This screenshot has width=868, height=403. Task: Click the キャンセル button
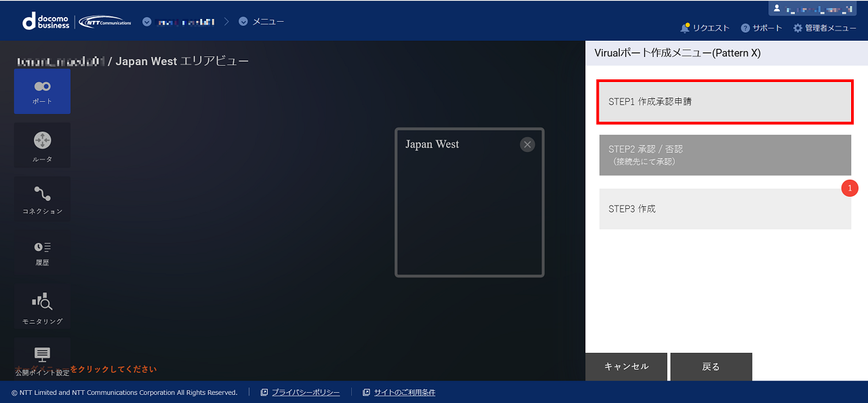[626, 366]
